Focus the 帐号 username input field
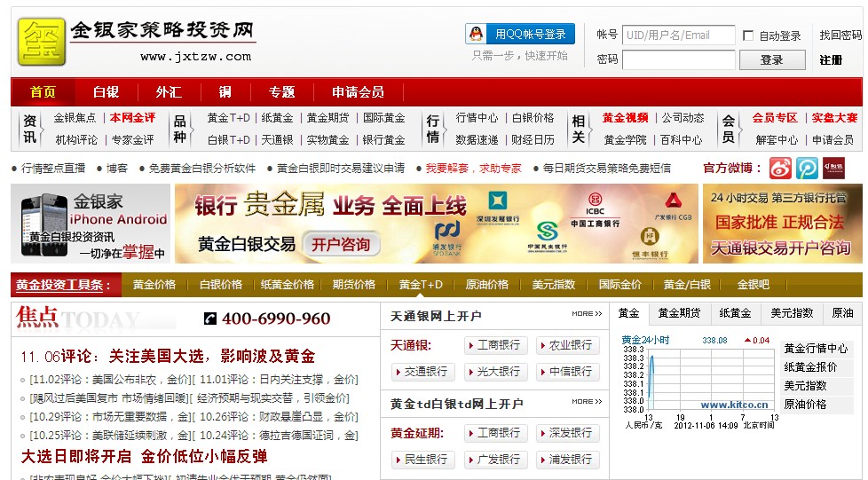 [x=678, y=35]
